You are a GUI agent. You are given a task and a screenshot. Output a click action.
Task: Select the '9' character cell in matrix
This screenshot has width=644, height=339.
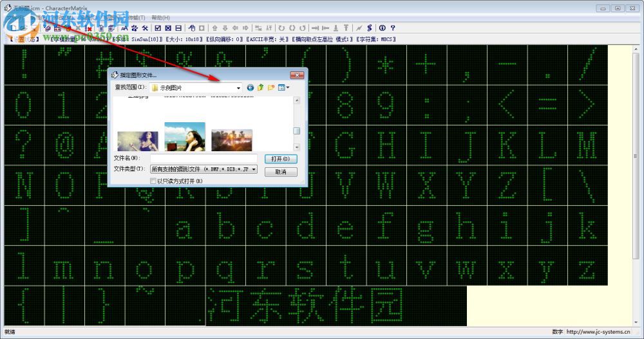[387, 105]
